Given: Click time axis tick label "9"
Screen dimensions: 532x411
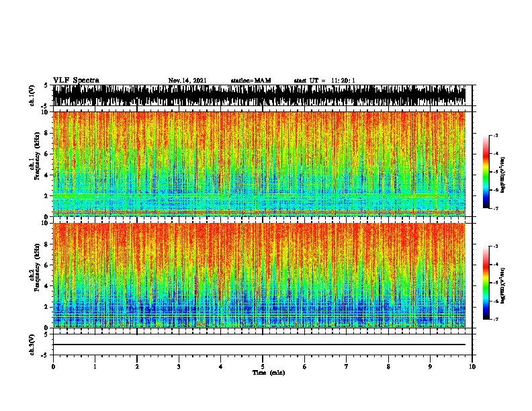Looking at the screenshot, I should coord(430,367).
